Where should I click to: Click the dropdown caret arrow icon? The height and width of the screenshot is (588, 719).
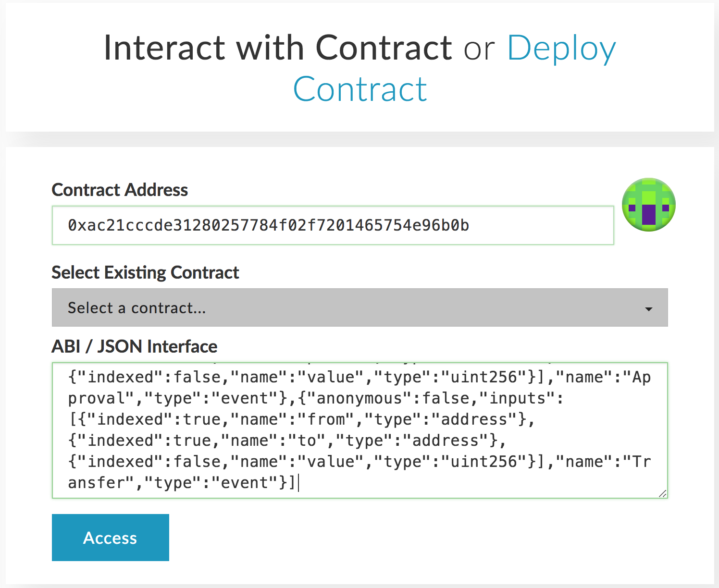click(x=648, y=309)
